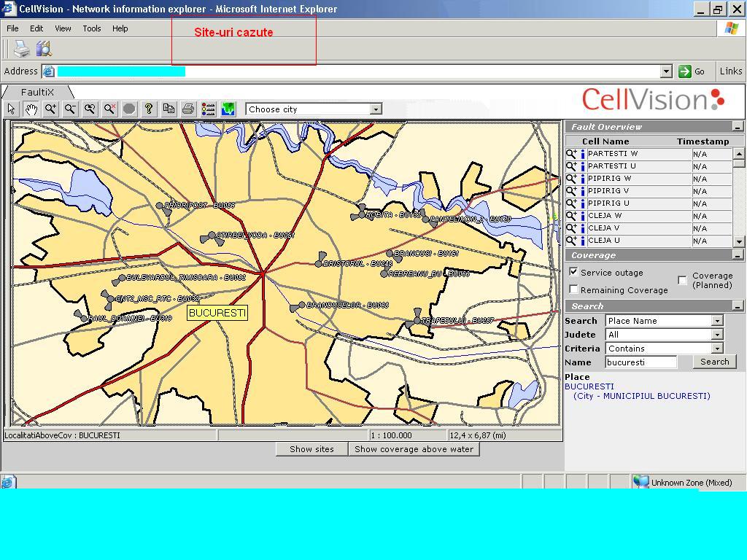Image resolution: width=747 pixels, height=560 pixels.
Task: Click the Unknown Zone (Mixed) status
Action: tap(692, 483)
